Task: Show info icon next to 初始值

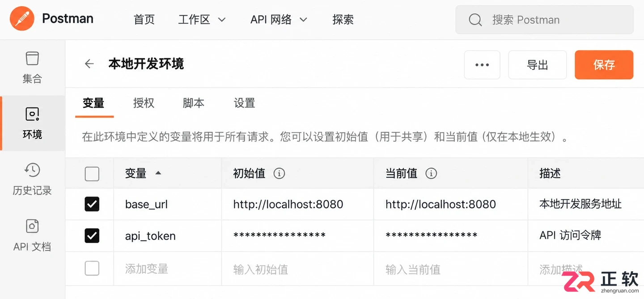Action: pos(279,173)
